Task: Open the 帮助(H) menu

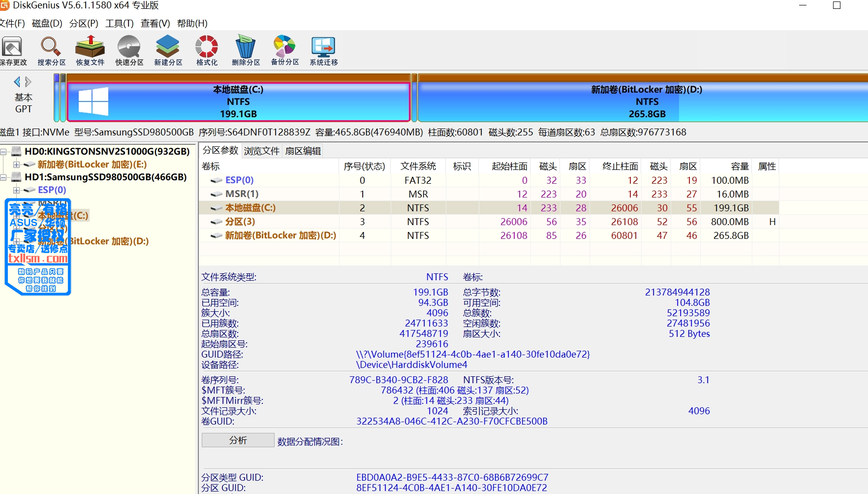Action: [x=192, y=23]
